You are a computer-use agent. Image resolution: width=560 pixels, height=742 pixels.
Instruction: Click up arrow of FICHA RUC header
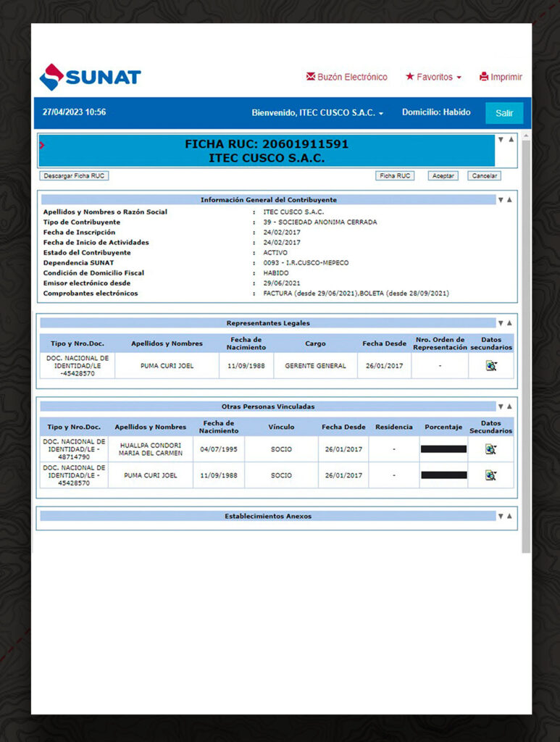coord(511,140)
